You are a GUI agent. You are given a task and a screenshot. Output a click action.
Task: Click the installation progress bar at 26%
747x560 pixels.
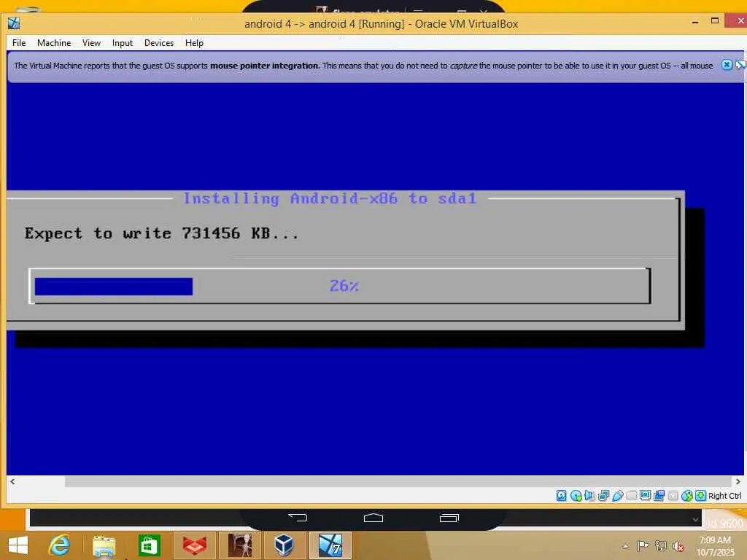pyautogui.click(x=340, y=286)
